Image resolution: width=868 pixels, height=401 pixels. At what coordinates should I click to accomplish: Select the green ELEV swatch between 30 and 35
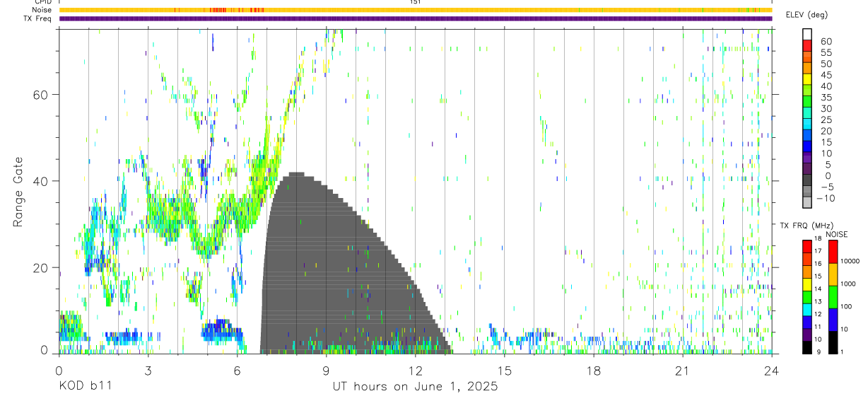807,102
